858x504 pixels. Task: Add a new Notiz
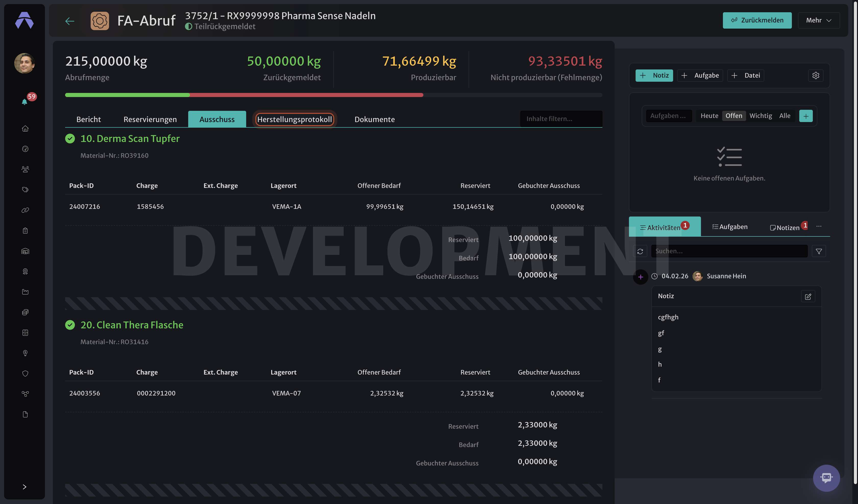[654, 76]
